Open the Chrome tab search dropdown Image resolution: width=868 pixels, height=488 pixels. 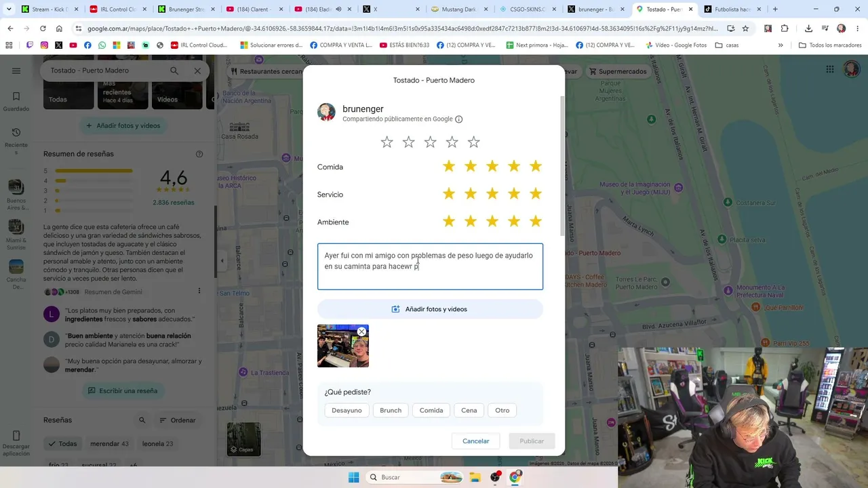click(x=9, y=9)
